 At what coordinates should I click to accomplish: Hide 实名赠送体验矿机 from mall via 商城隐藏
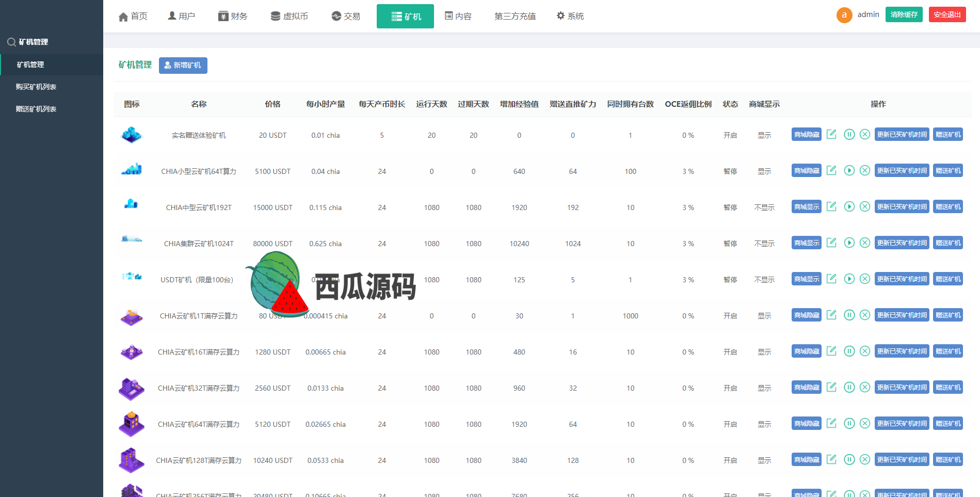click(807, 134)
